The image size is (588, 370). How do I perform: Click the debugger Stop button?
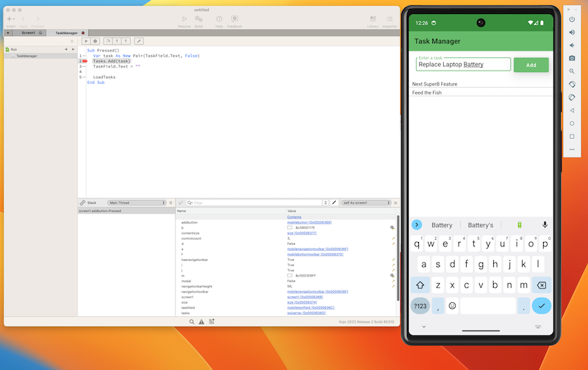pos(96,41)
